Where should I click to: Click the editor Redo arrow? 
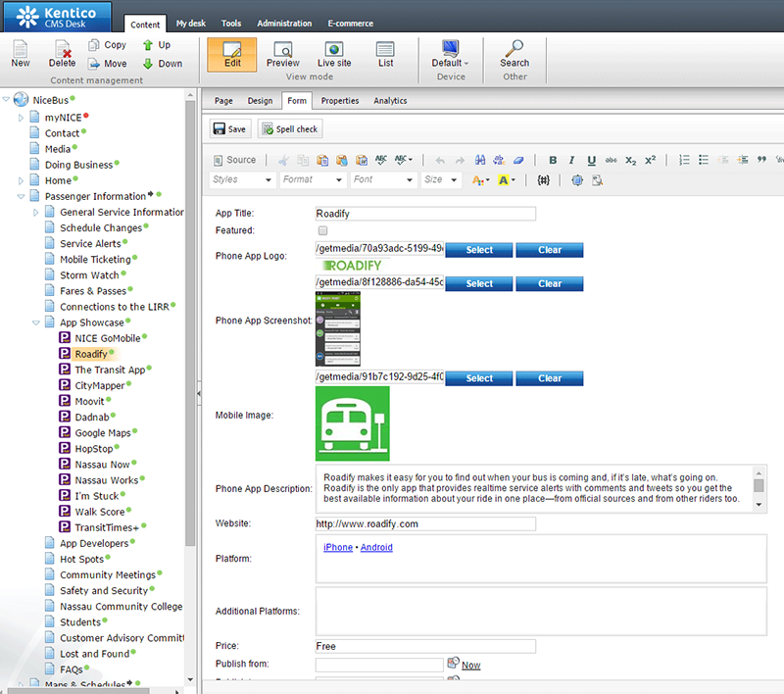tap(460, 160)
